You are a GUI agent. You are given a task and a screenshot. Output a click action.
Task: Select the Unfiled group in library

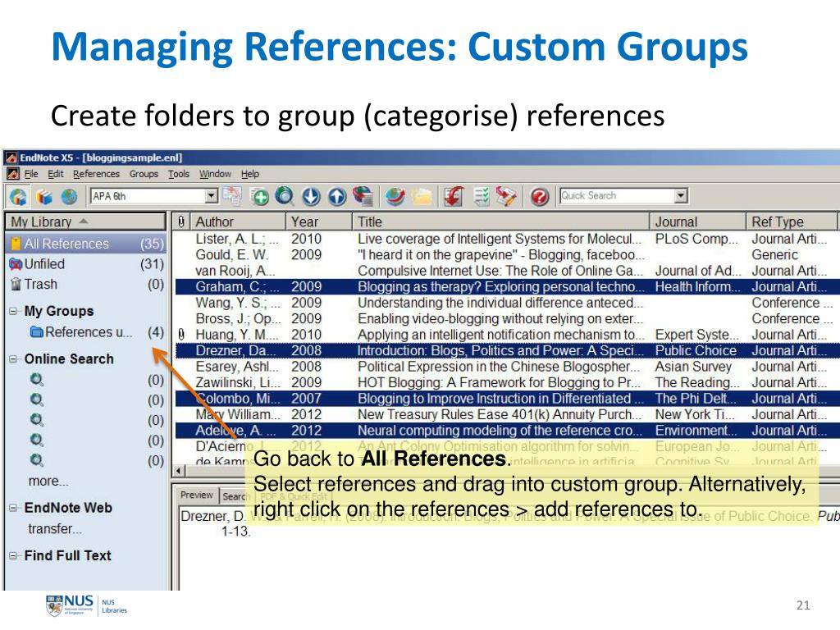pyautogui.click(x=44, y=264)
